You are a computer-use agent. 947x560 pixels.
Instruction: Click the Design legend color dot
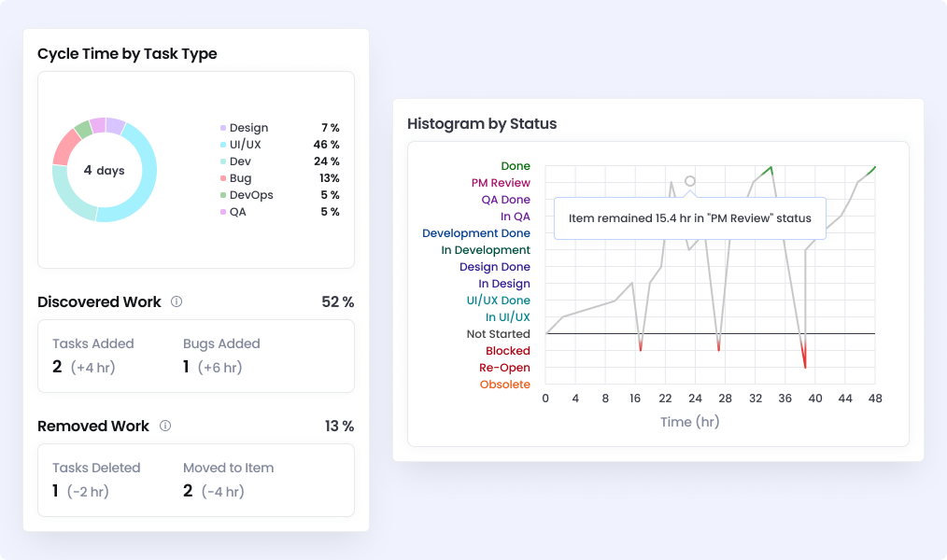point(222,128)
